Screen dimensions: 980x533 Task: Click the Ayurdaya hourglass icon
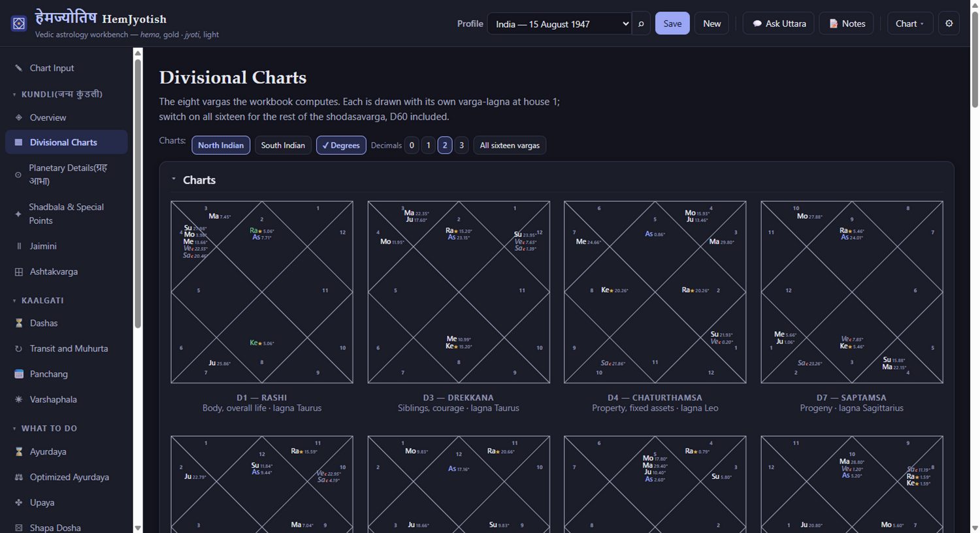coord(18,451)
